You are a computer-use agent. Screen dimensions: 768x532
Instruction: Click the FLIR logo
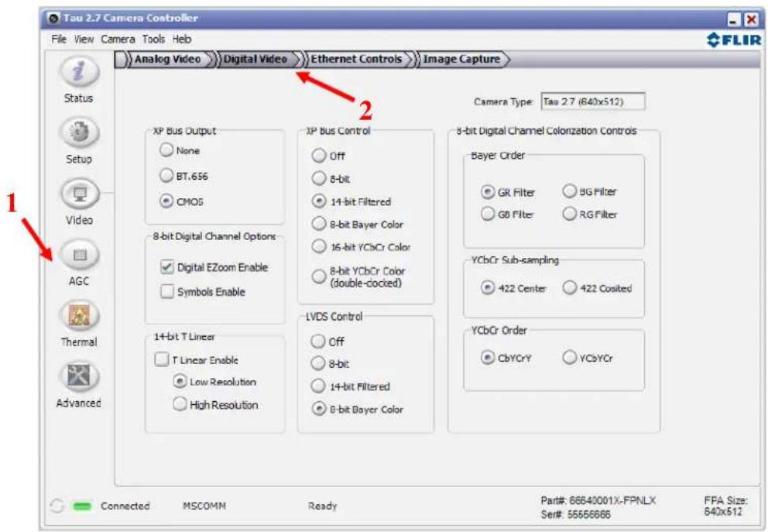coord(734,39)
